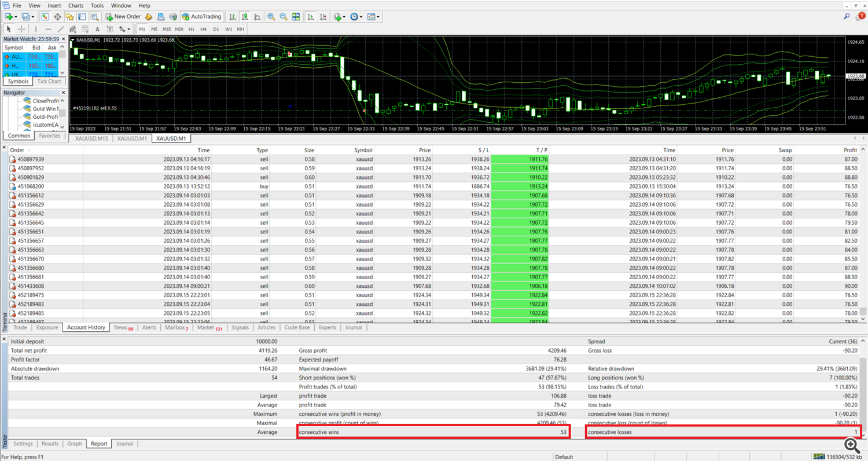The width and height of the screenshot is (868, 461).
Task: Click the Tile Windows icon
Action: (x=296, y=17)
